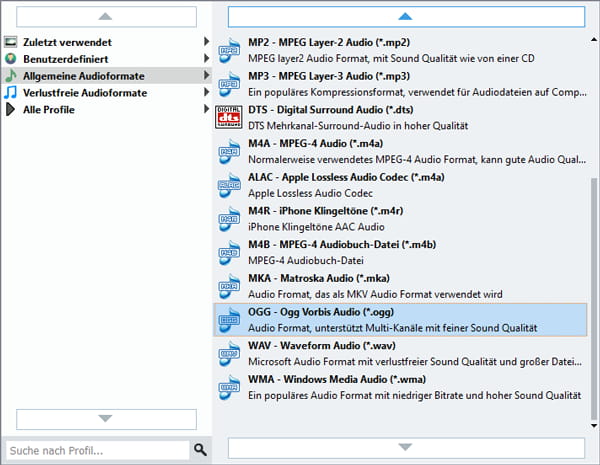Click the ALAC format icon

coord(229,185)
